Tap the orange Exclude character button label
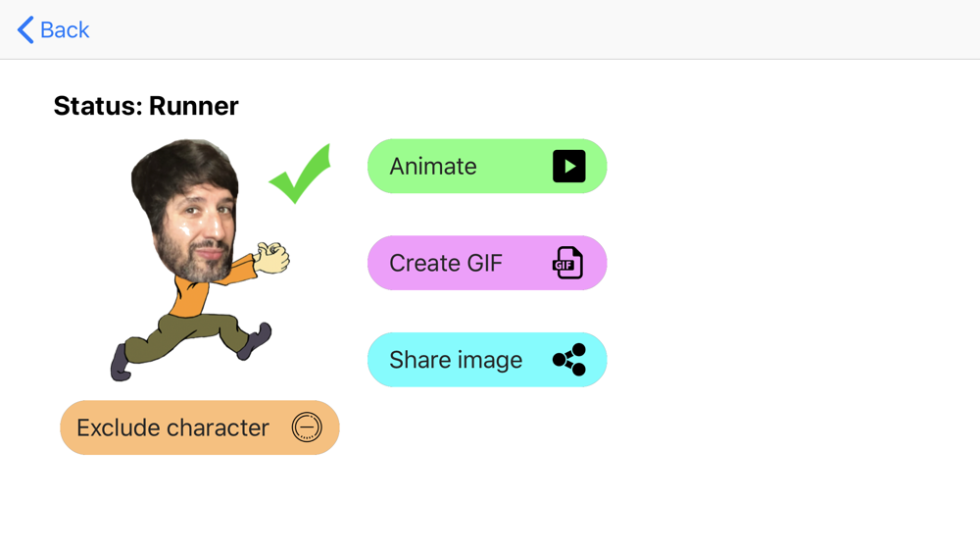The height and width of the screenshot is (552, 980). tap(172, 427)
